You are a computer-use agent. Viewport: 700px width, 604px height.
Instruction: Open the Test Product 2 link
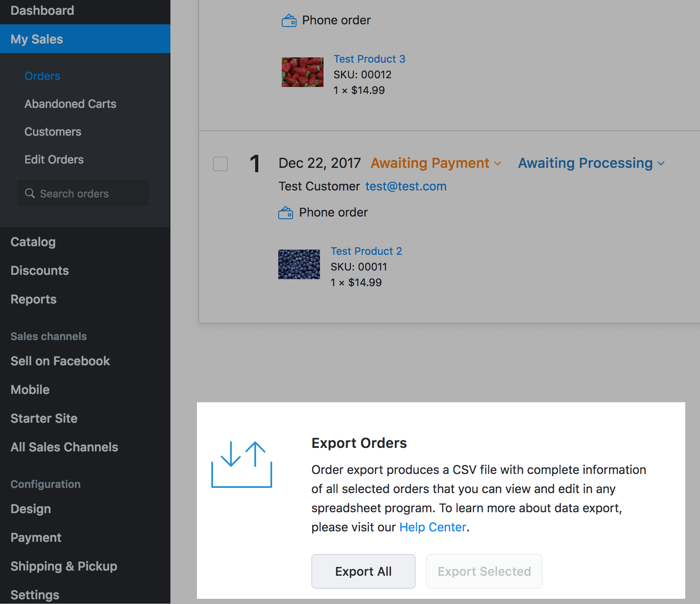[x=366, y=251]
